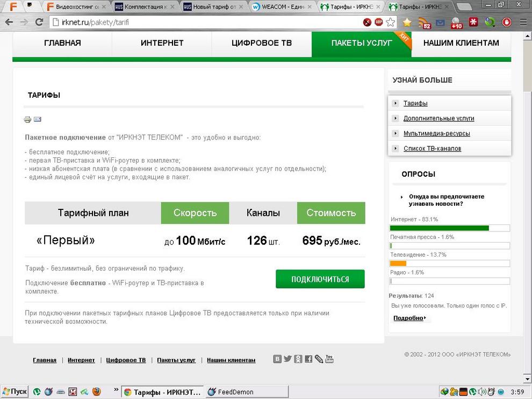Expand the Дополнительные услуги sidebar arrow
The width and height of the screenshot is (532, 399).
pyautogui.click(x=396, y=118)
